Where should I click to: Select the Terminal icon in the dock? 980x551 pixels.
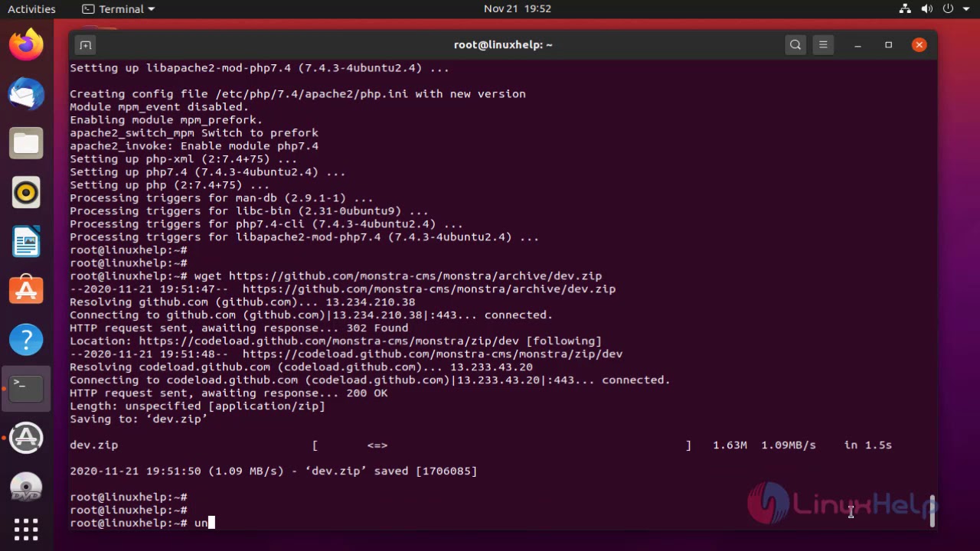26,389
